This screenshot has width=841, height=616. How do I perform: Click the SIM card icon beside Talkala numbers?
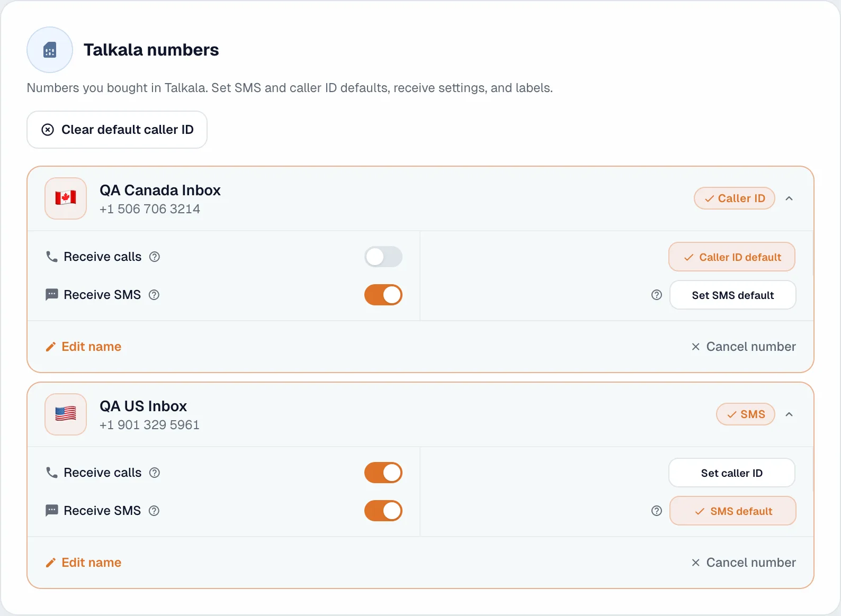[x=50, y=50]
